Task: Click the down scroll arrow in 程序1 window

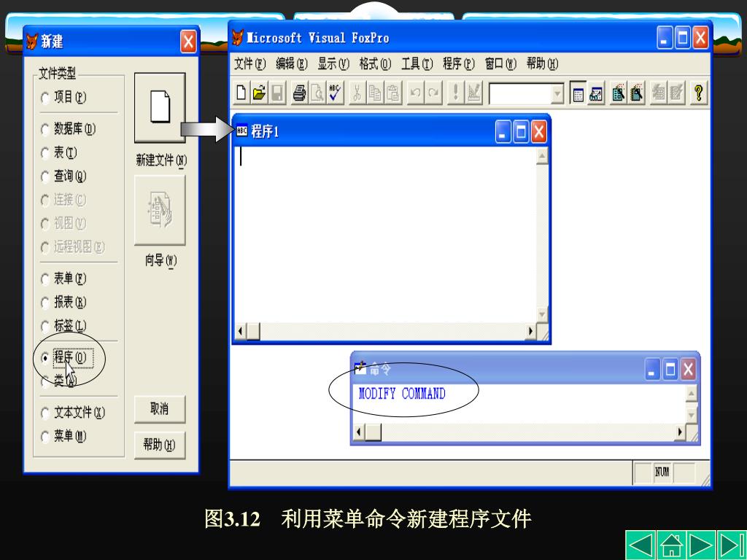Action: (x=542, y=314)
